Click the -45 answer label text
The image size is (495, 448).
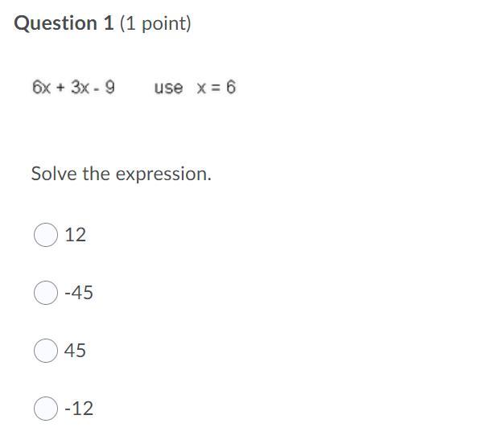(x=79, y=293)
